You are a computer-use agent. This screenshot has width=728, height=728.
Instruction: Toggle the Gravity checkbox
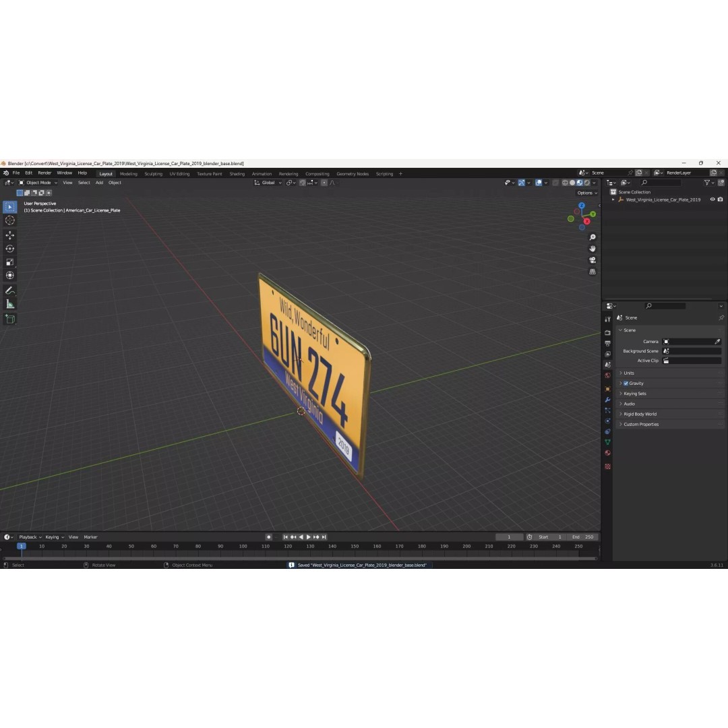point(626,384)
